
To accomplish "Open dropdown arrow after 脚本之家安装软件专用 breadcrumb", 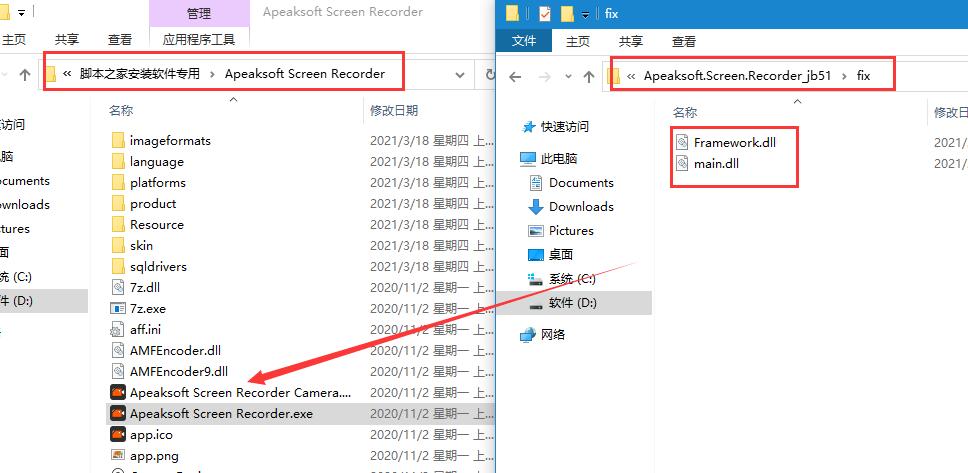I will click(x=212, y=74).
